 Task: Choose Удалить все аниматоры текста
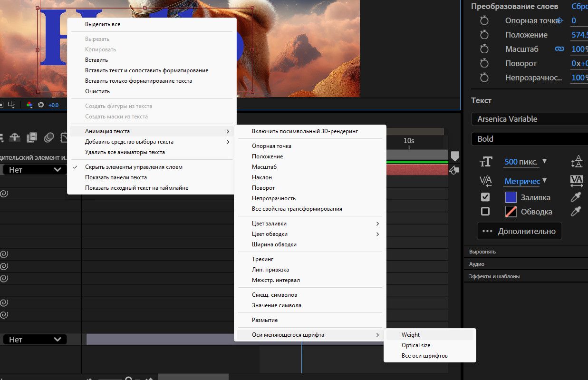152,152
